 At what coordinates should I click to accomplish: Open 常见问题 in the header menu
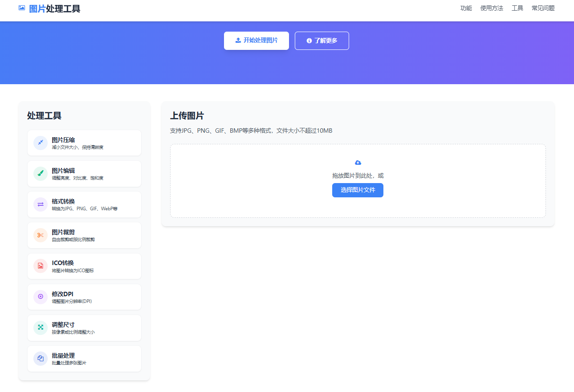tap(543, 8)
